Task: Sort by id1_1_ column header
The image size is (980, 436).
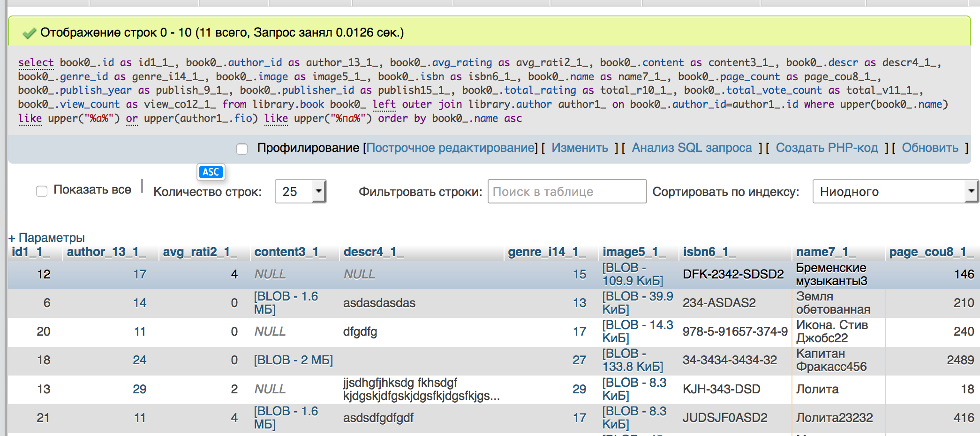Action: 31,252
